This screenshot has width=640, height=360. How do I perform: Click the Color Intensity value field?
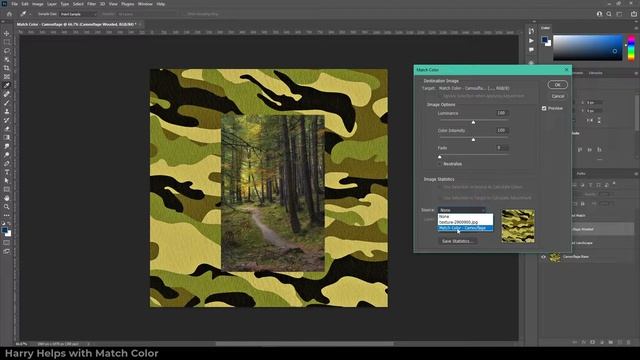[502, 131]
